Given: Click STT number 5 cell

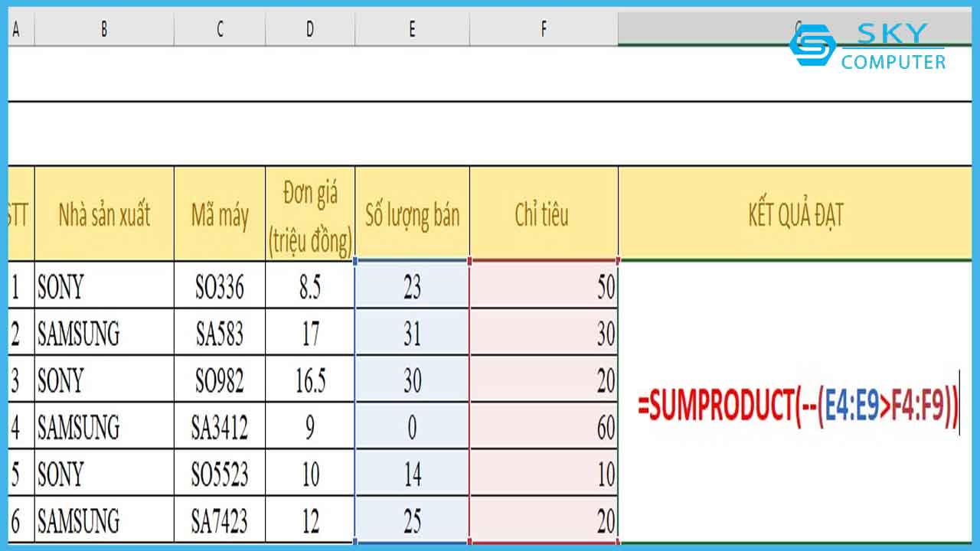Looking at the screenshot, I should 21,474.
